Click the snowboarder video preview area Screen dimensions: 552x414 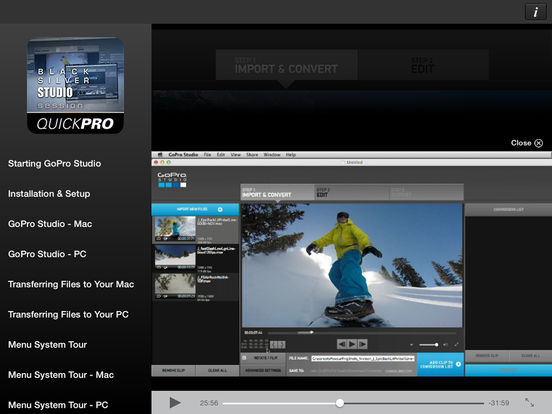[x=352, y=265]
